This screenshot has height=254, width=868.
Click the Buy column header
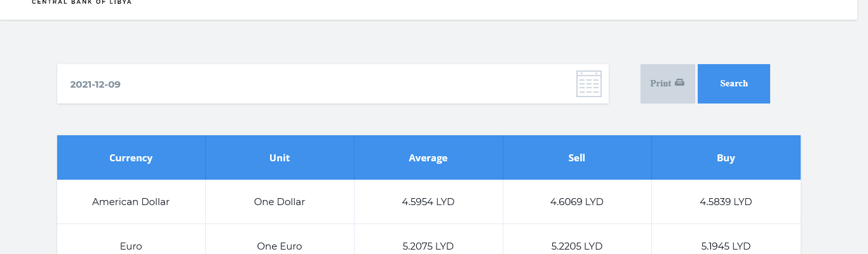tap(726, 158)
